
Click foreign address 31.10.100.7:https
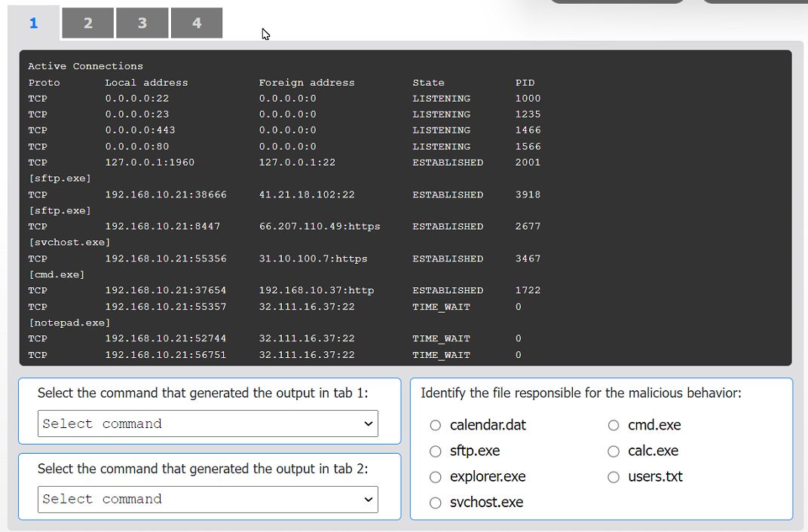point(313,258)
